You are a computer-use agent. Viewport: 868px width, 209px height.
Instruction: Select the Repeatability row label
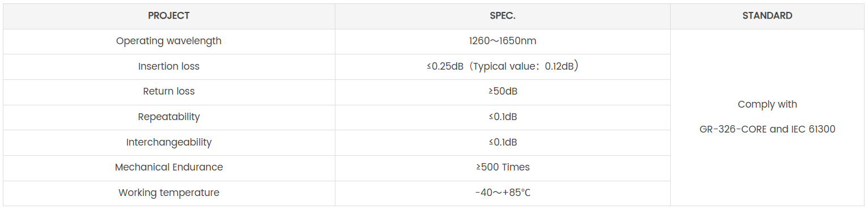tap(169, 117)
